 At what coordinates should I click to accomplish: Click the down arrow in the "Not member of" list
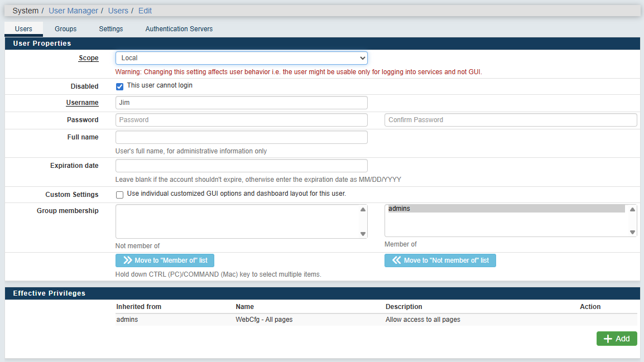363,234
